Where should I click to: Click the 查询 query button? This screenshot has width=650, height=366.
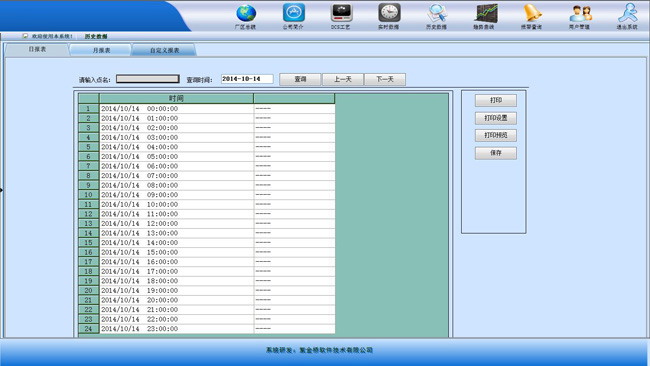pyautogui.click(x=300, y=79)
